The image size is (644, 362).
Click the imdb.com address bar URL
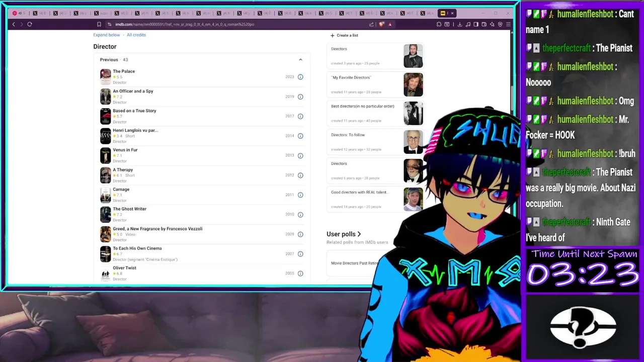click(184, 24)
